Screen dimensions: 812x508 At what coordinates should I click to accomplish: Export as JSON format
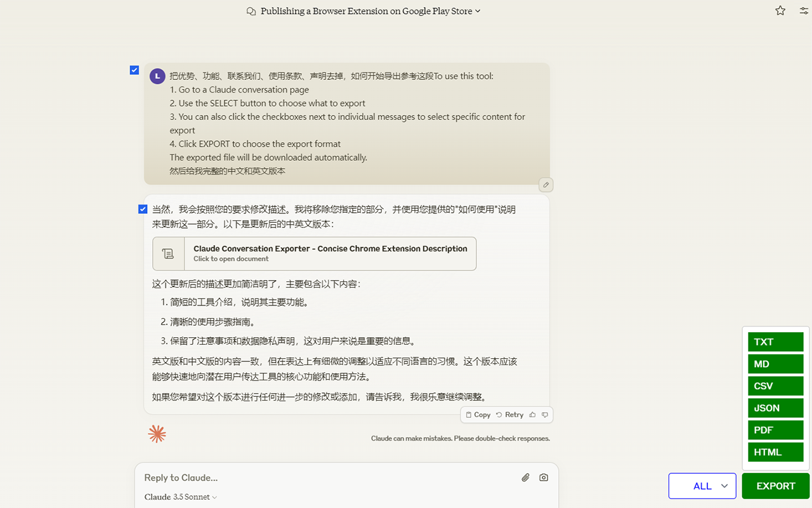776,408
